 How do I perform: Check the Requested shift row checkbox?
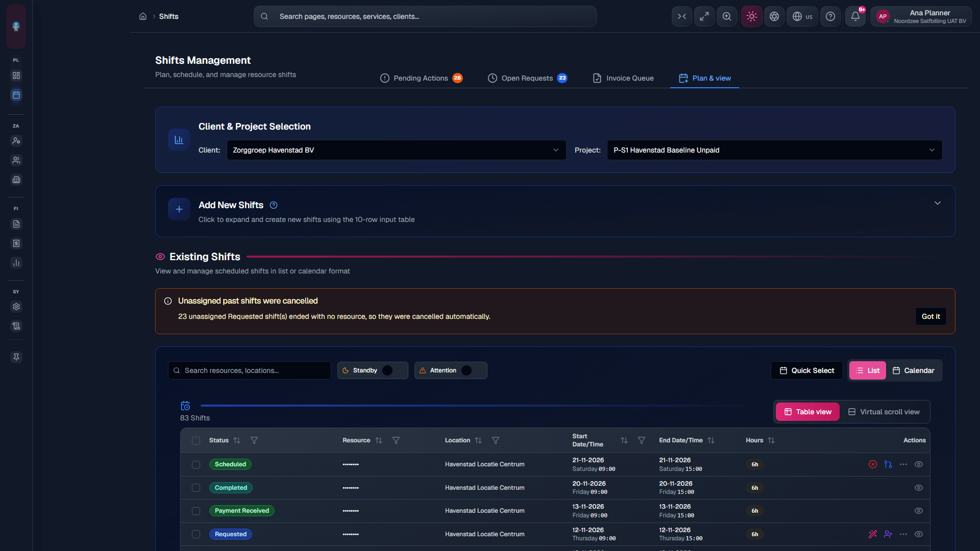point(196,534)
